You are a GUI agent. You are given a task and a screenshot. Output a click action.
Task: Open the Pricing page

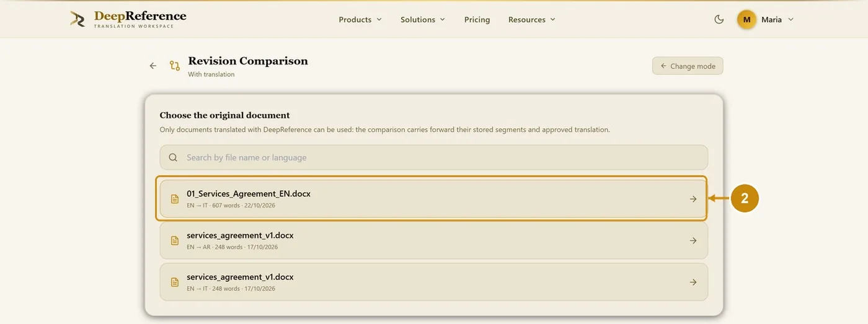(x=477, y=19)
